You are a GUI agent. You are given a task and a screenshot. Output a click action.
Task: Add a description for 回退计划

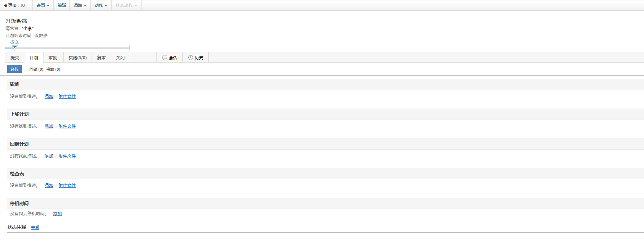(x=49, y=156)
